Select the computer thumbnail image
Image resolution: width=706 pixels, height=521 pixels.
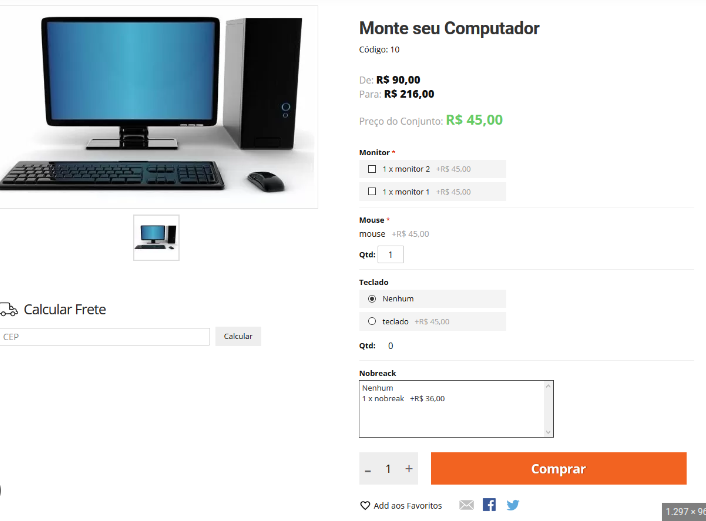tap(156, 238)
